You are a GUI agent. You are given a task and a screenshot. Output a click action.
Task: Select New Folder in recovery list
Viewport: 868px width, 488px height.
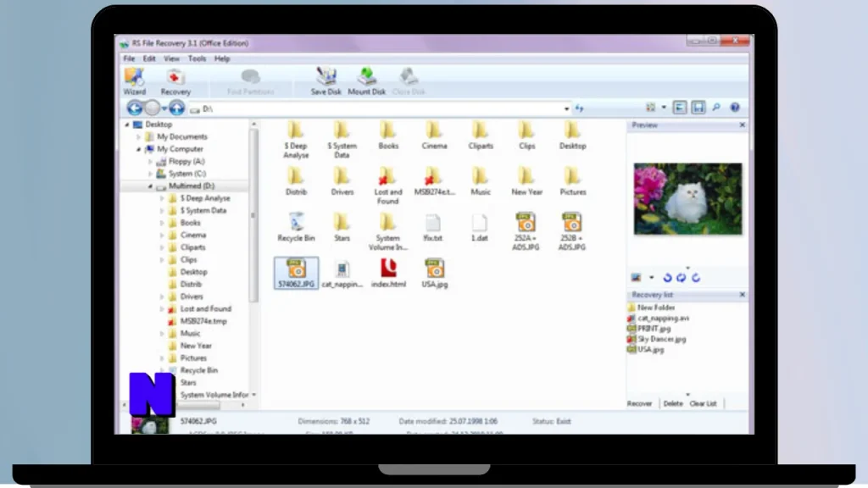click(x=656, y=308)
